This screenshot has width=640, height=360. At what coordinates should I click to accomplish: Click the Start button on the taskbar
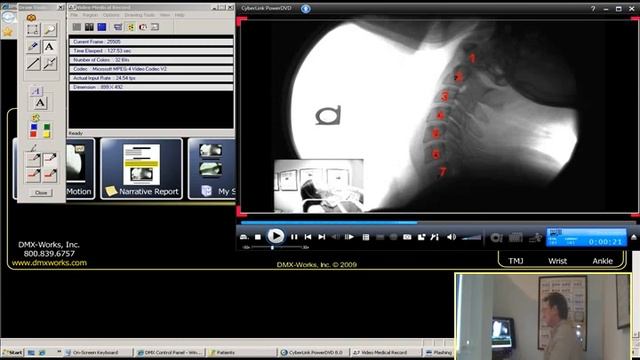pyautogui.click(x=12, y=352)
